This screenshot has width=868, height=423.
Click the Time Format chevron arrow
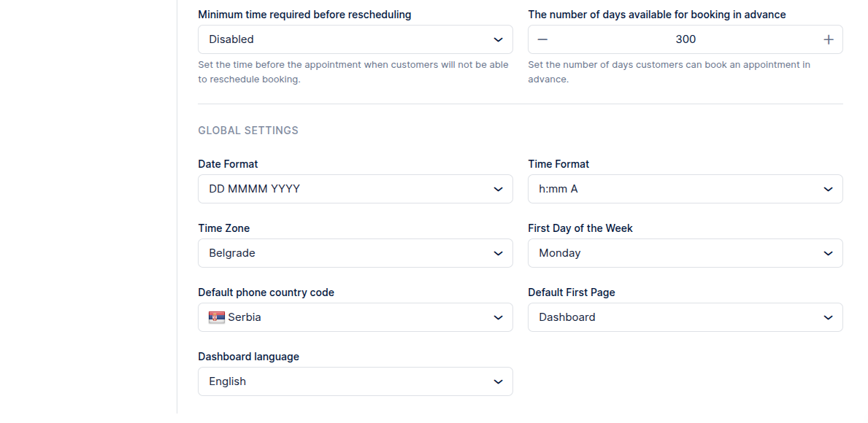coord(828,189)
